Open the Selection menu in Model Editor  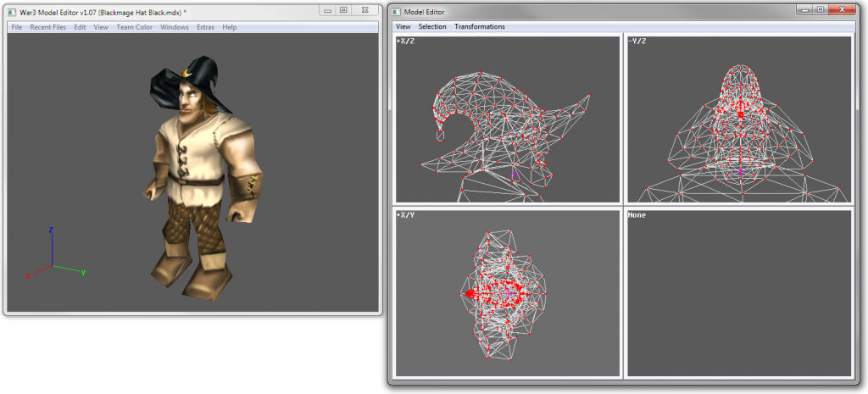tap(432, 26)
